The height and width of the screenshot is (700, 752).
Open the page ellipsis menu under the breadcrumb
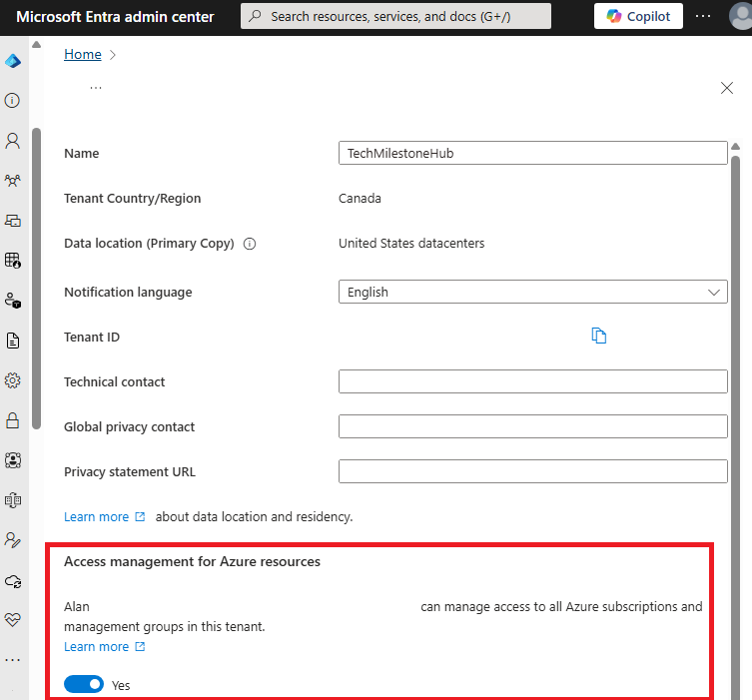(x=96, y=88)
